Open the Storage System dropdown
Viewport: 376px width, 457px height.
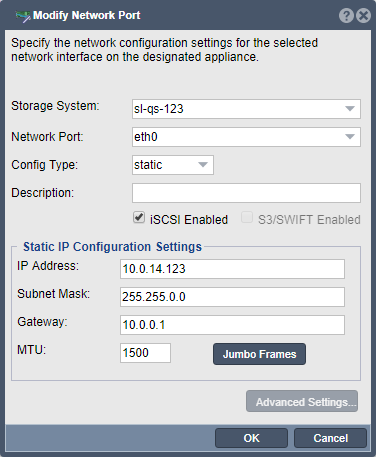coord(246,109)
